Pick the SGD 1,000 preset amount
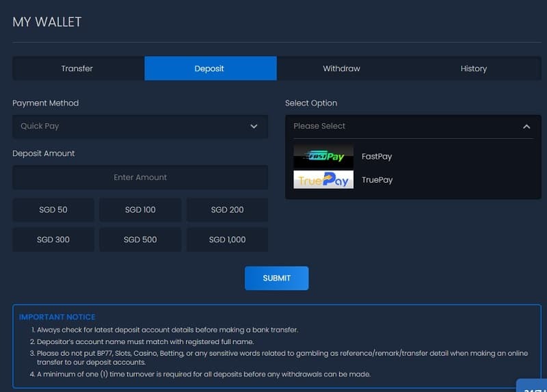This screenshot has height=392, width=547. pos(227,240)
